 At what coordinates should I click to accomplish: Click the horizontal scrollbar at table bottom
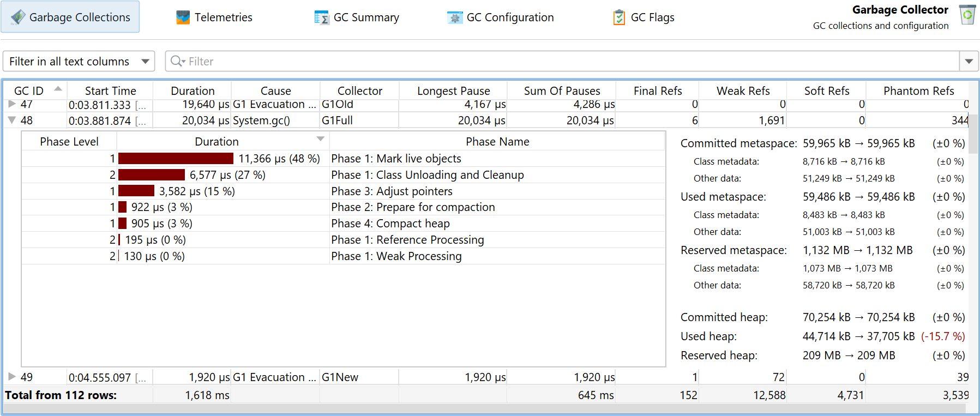pyautogui.click(x=485, y=408)
